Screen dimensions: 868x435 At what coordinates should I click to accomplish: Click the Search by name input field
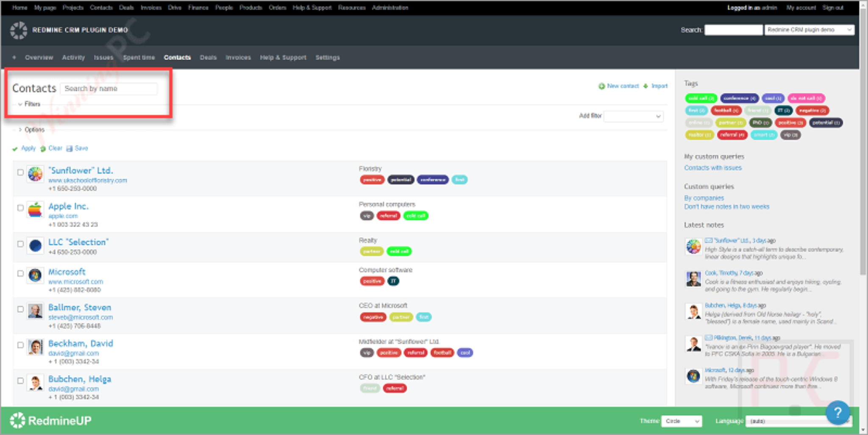(x=109, y=89)
